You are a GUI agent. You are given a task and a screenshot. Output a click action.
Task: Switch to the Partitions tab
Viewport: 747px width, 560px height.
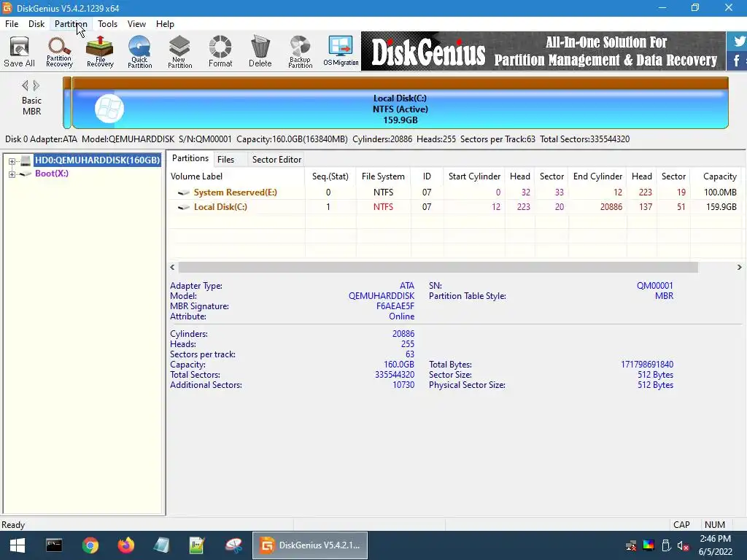pos(190,158)
